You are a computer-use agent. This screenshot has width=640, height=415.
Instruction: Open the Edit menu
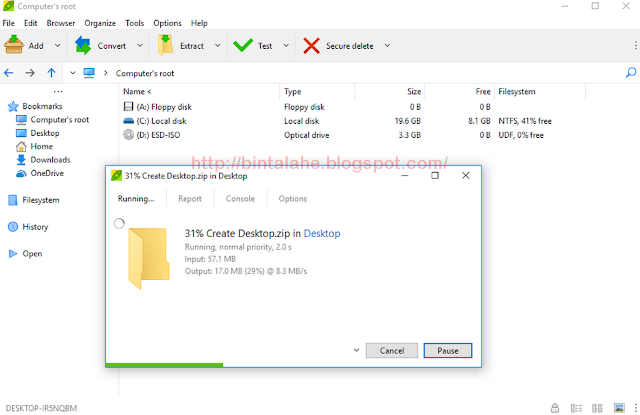pyautogui.click(x=31, y=23)
